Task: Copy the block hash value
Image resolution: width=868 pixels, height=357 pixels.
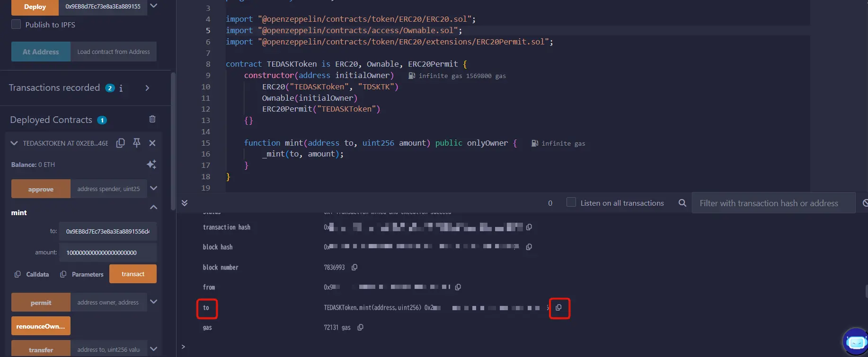Action: click(x=529, y=247)
